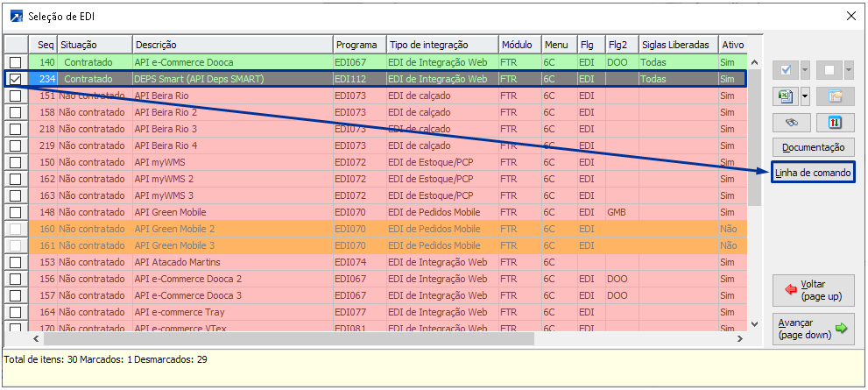Image resolution: width=868 pixels, height=390 pixels.
Task: Open dropdown arrow next to Excel export
Action: (805, 96)
